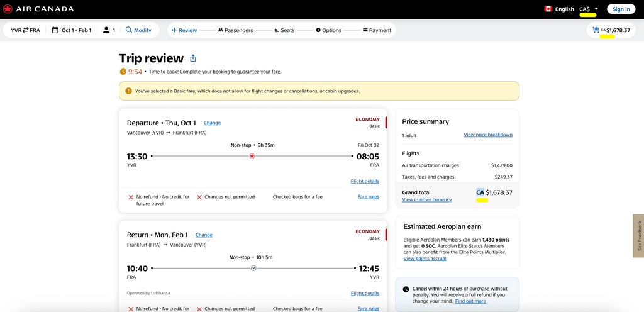This screenshot has height=312, width=644.
Task: Click the card icon in Payment step
Action: pos(365,30)
